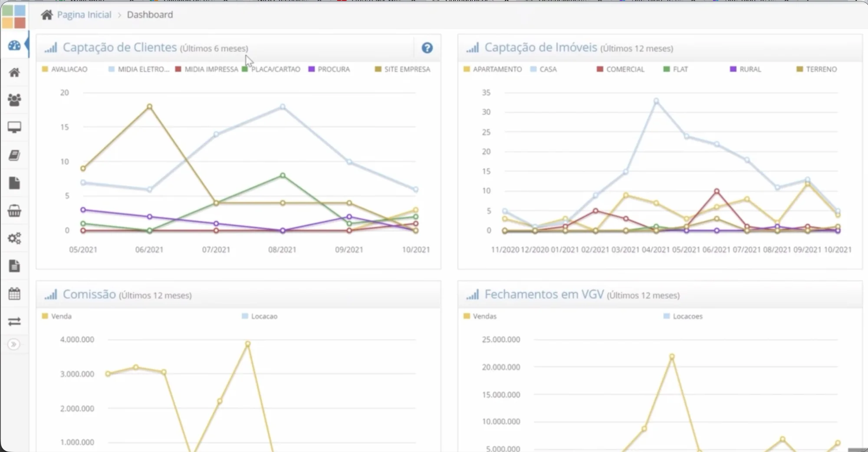Click the CASA legend color swatch

click(x=533, y=69)
